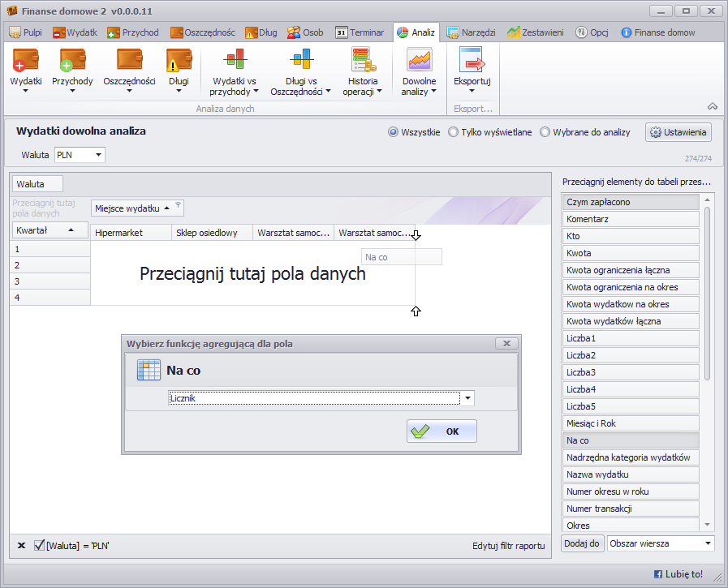Uncheck the [Waluta] = 'PLN' filter checkbox
Screen dimensions: 728x588
39,545
